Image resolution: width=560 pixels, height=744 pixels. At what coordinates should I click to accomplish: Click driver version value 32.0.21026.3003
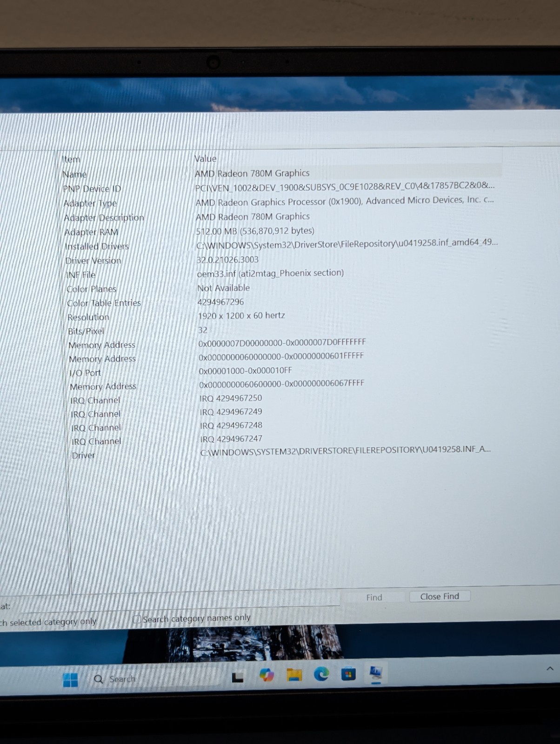(227, 259)
